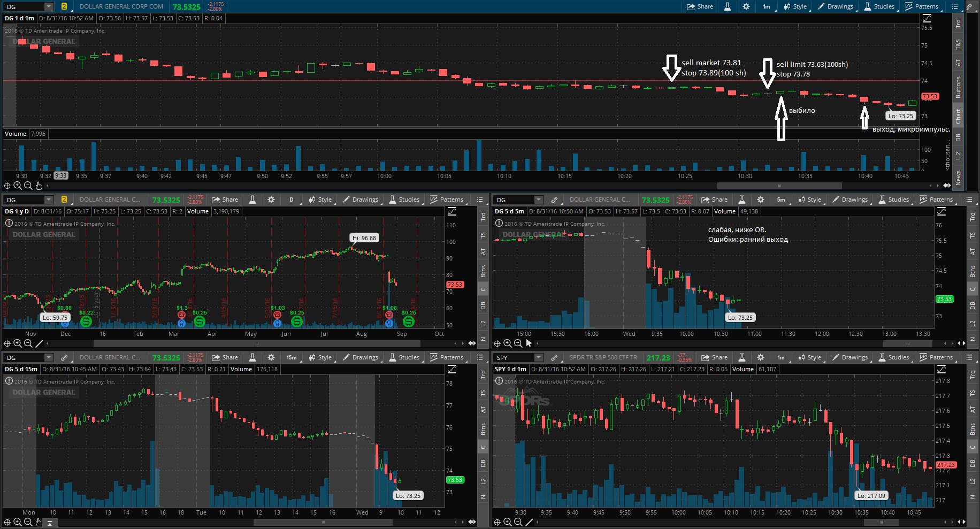Click the link icon in DG 15m chart header
980x529 pixels.
(64, 357)
